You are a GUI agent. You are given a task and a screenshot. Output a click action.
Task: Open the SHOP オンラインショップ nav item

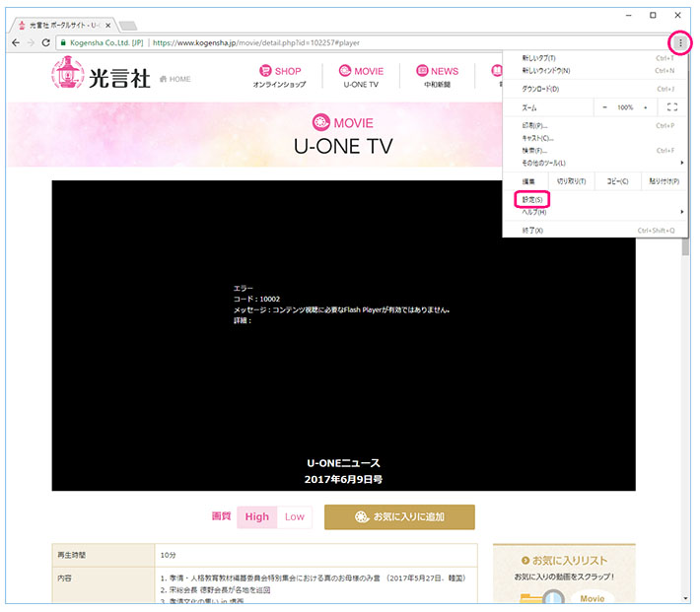pos(279,77)
